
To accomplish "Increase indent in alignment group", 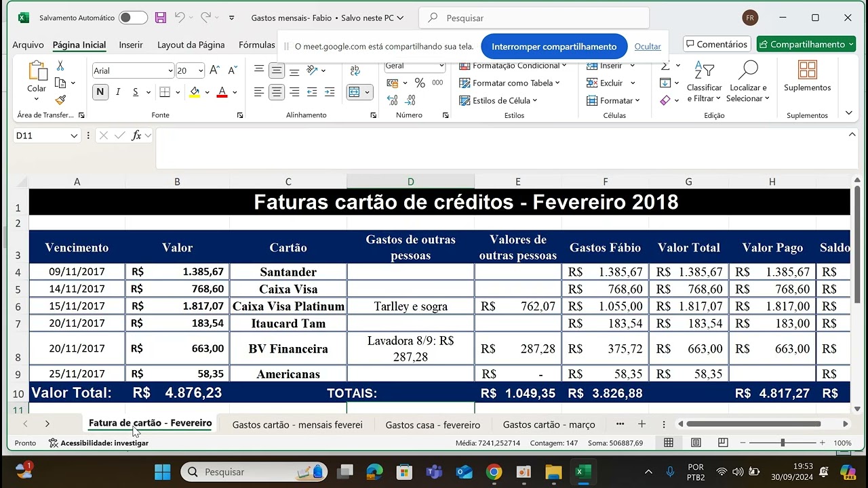I will [x=329, y=92].
